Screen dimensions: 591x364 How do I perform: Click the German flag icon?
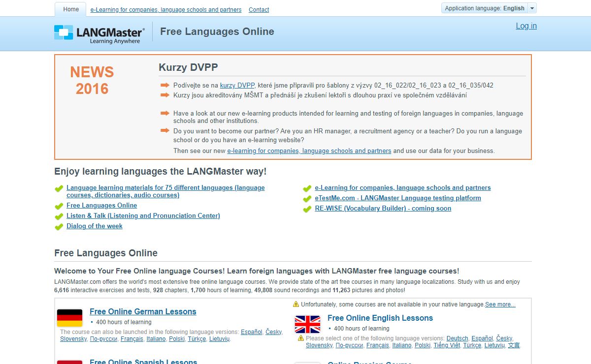69,318
